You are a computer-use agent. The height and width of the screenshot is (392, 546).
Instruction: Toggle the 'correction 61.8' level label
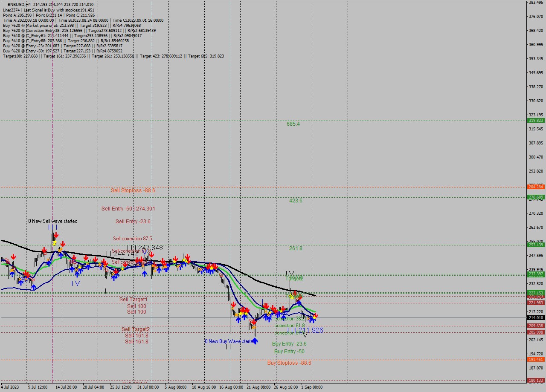(x=290, y=325)
